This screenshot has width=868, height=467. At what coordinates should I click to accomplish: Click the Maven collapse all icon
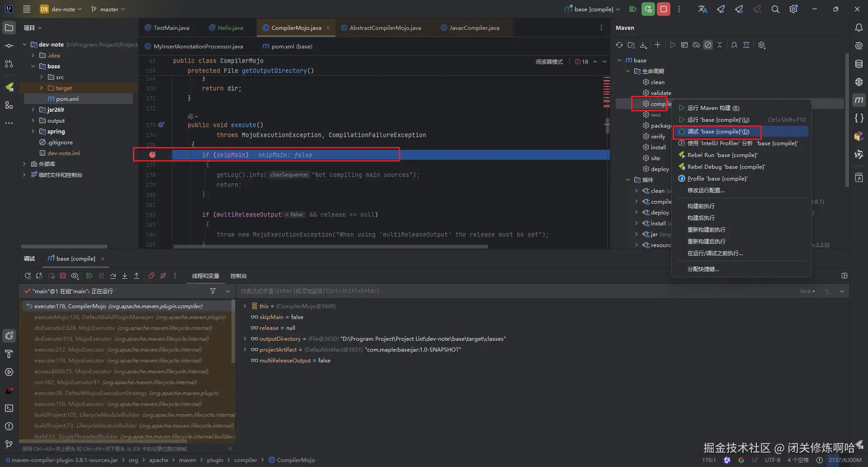pyautogui.click(x=720, y=45)
